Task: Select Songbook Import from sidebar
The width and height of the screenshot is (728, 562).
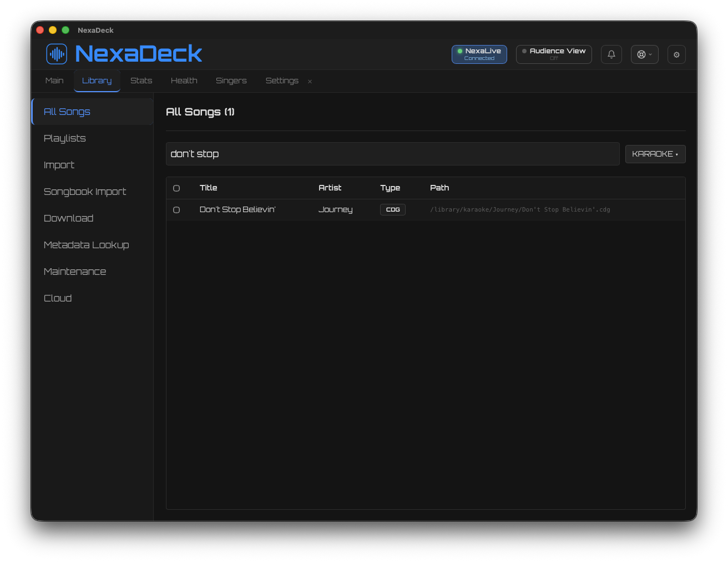Action: tap(85, 192)
